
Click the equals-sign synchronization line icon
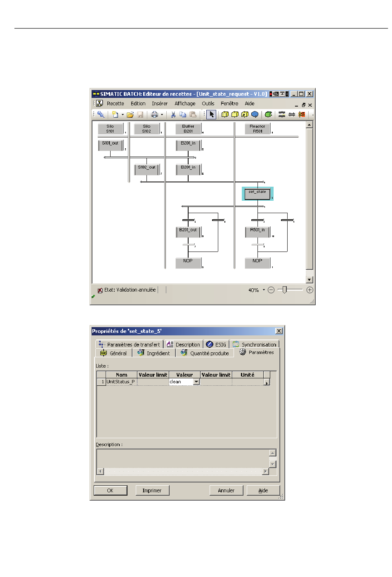coord(292,114)
